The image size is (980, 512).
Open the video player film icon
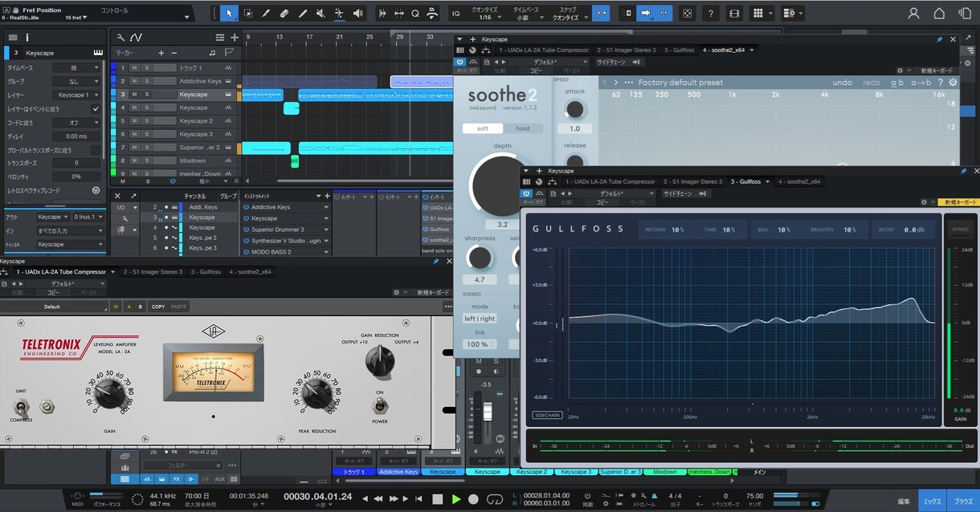pyautogui.click(x=734, y=14)
